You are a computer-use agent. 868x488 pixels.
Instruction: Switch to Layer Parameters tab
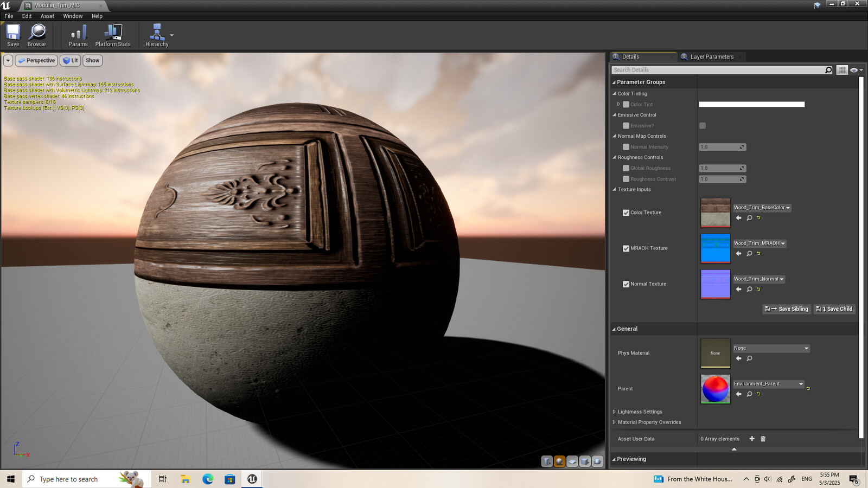711,56
